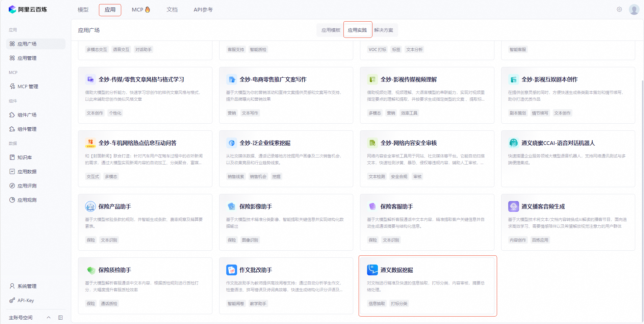
Task: Open the 文档 top navigation tab
Action: point(172,10)
